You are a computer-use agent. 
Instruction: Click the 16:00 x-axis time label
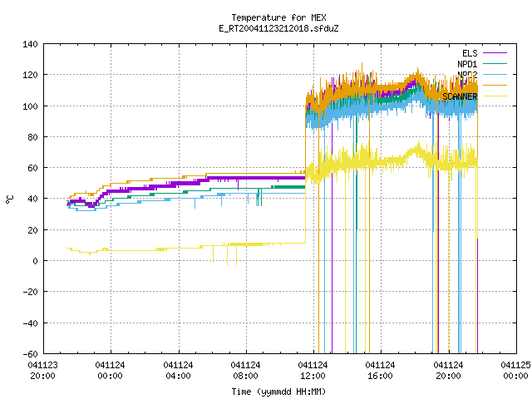point(381,376)
